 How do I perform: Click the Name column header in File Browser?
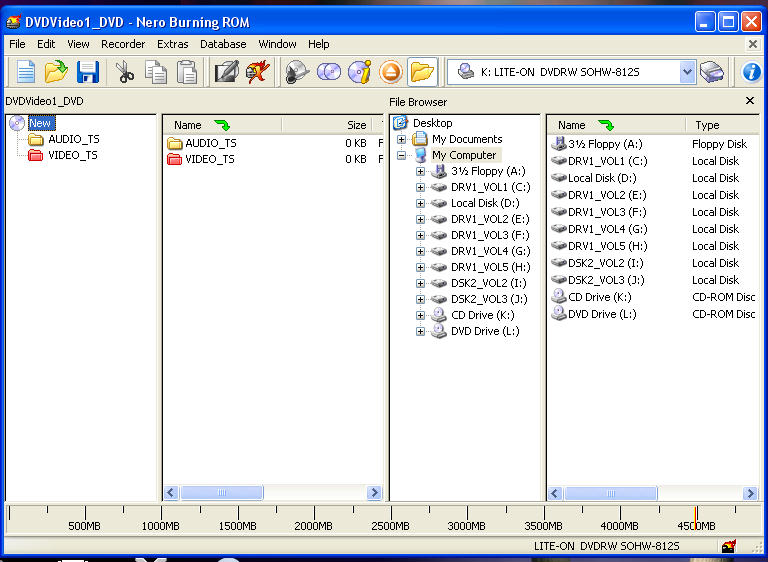616,125
